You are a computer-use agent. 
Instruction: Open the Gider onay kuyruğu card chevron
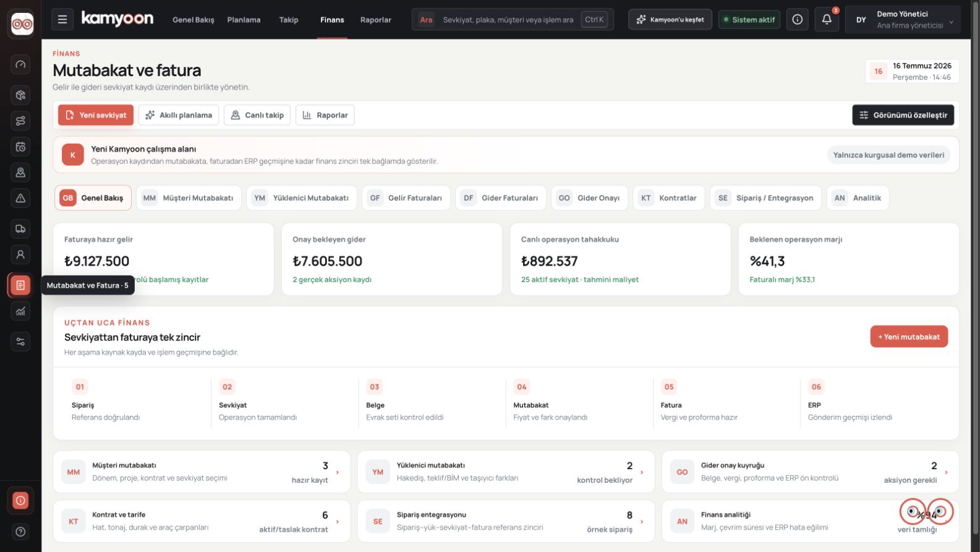tap(947, 472)
